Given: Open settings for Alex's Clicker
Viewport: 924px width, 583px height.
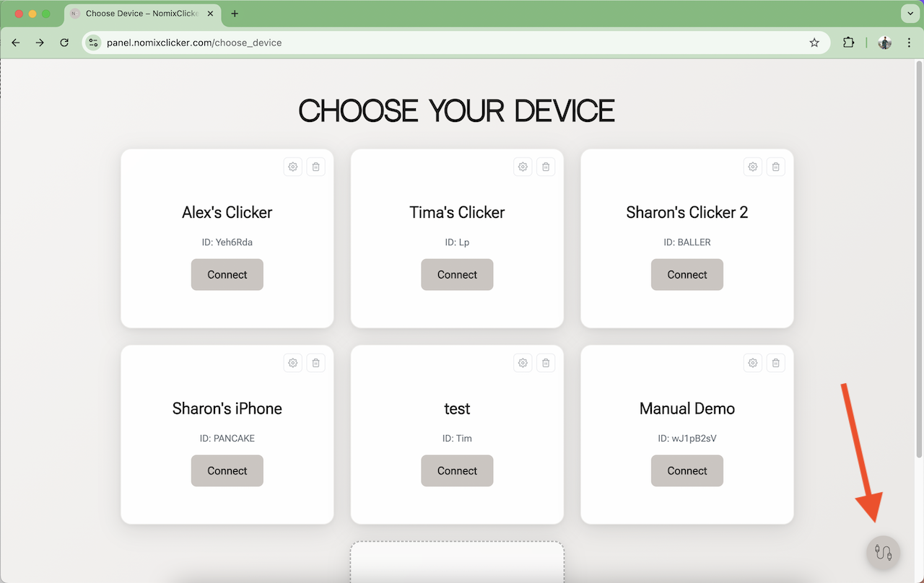Looking at the screenshot, I should click(x=293, y=167).
